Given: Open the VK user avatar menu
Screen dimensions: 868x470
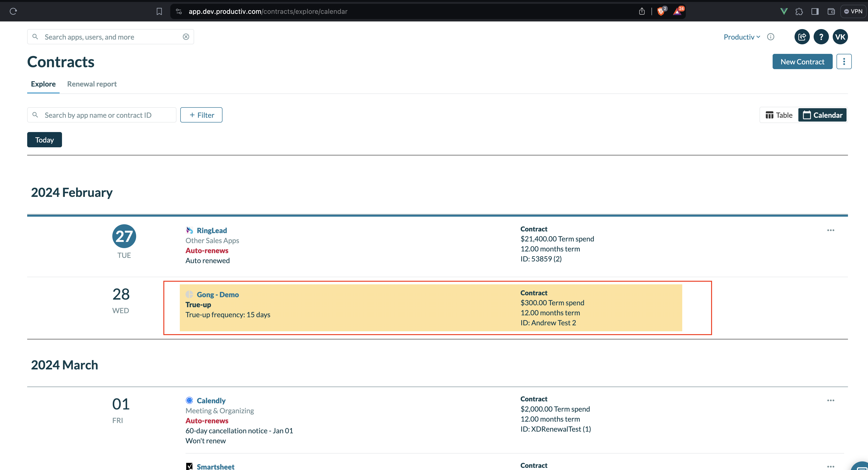Looking at the screenshot, I should 840,37.
